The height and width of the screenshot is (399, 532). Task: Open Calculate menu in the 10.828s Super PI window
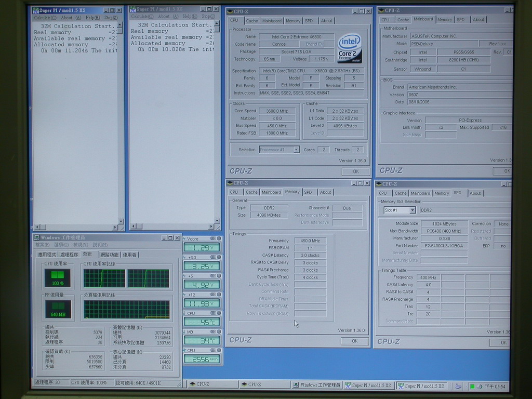142,16
